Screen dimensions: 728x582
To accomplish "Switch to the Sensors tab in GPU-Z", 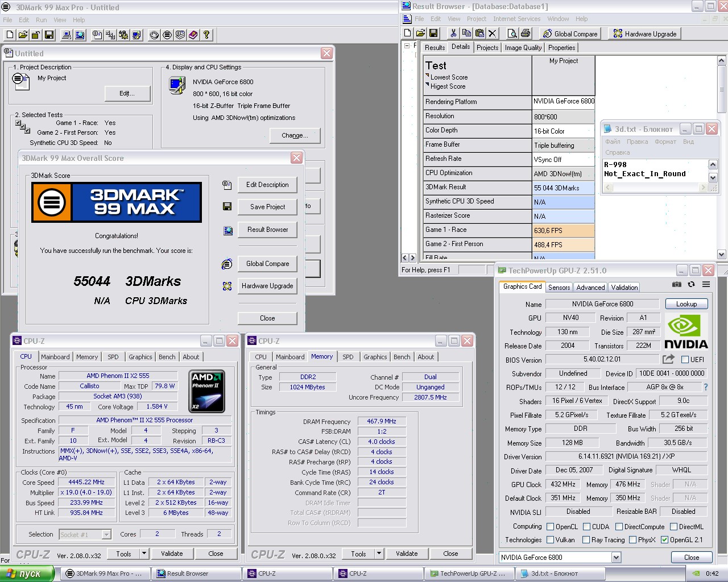I will point(559,288).
